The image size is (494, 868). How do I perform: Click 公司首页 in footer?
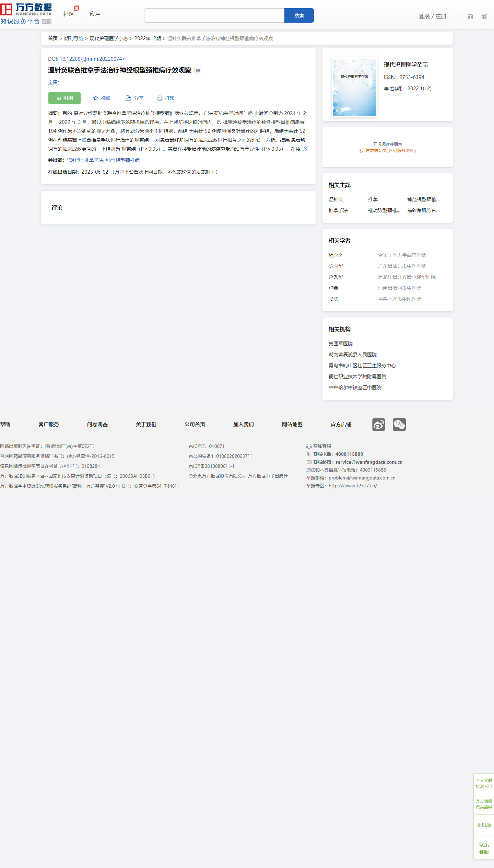[x=195, y=425]
